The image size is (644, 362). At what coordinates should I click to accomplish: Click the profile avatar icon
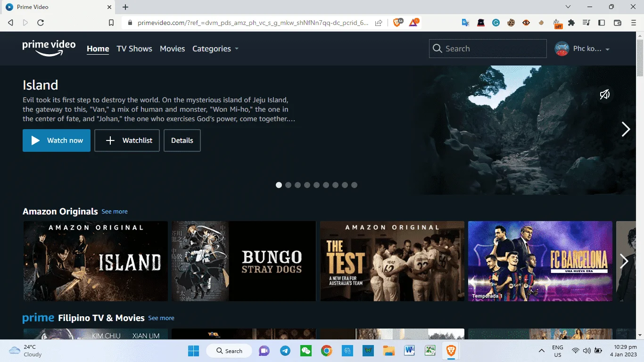point(562,49)
